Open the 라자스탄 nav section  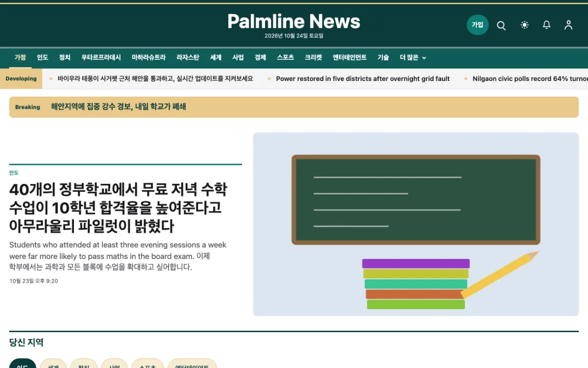188,57
